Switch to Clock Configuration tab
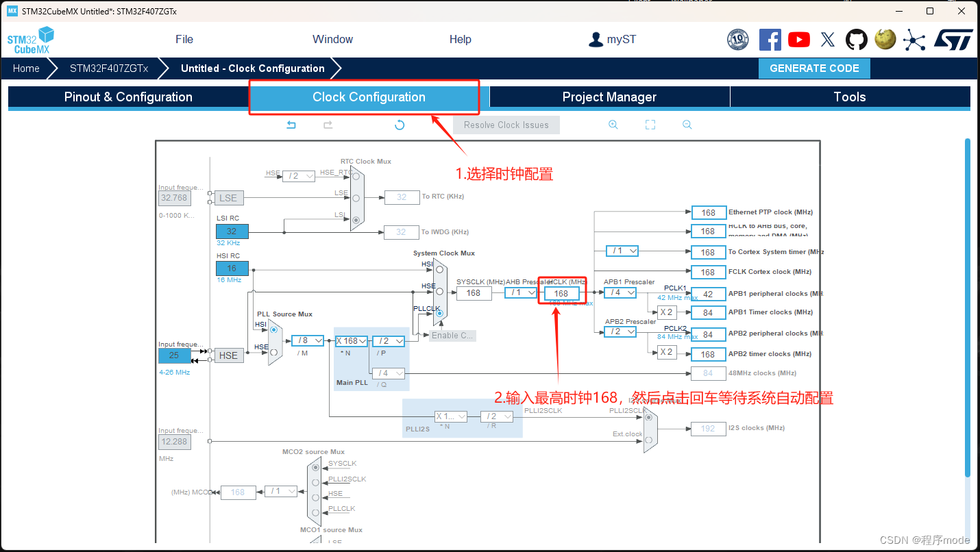980x552 pixels. click(x=369, y=97)
